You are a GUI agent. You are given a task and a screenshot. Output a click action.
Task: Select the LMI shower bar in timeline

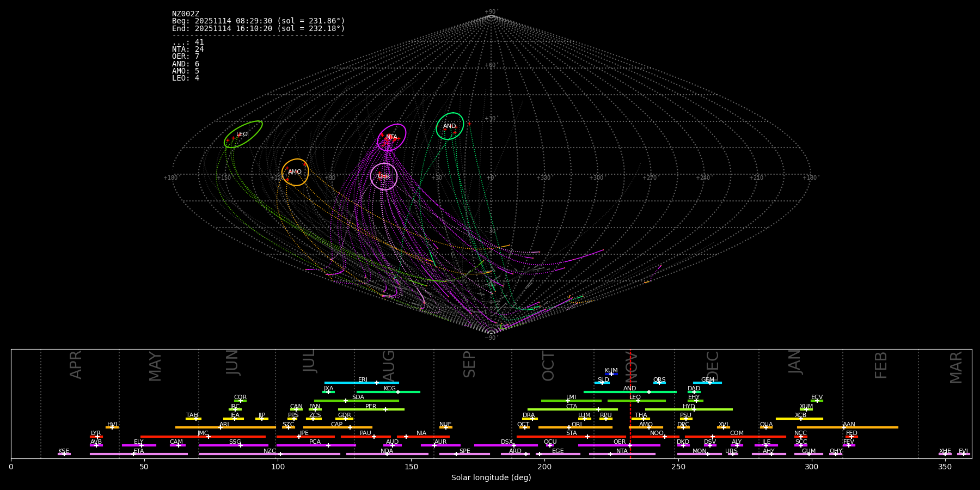pyautogui.click(x=571, y=401)
